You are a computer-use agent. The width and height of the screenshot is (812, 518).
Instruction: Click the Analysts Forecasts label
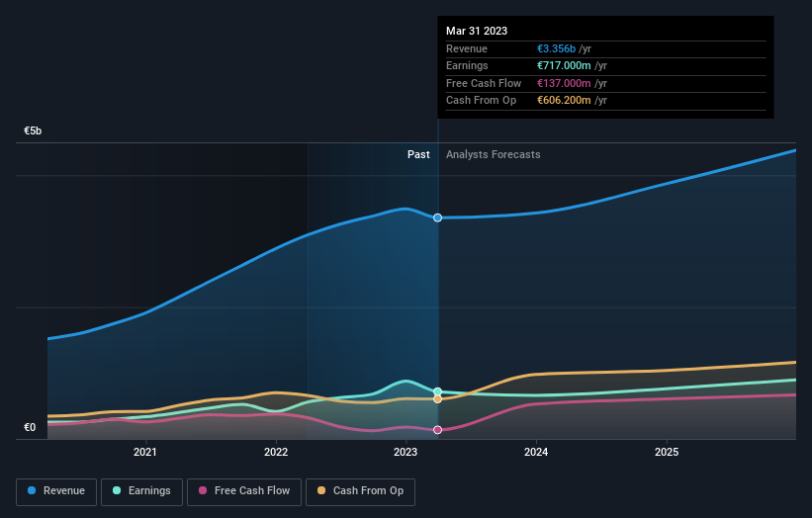[493, 155]
